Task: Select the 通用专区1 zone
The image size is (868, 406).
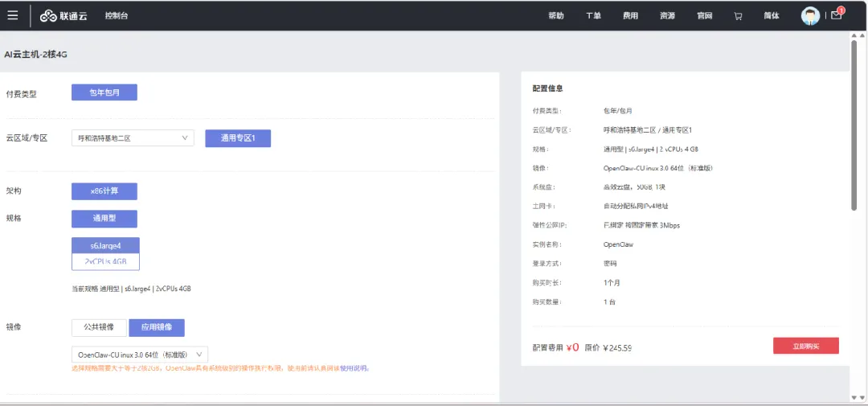Action: coord(238,138)
